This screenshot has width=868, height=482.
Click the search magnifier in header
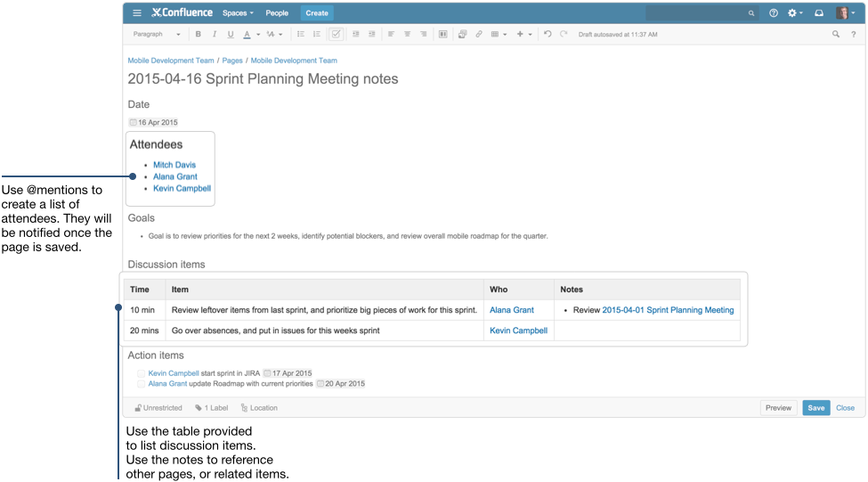pyautogui.click(x=751, y=13)
